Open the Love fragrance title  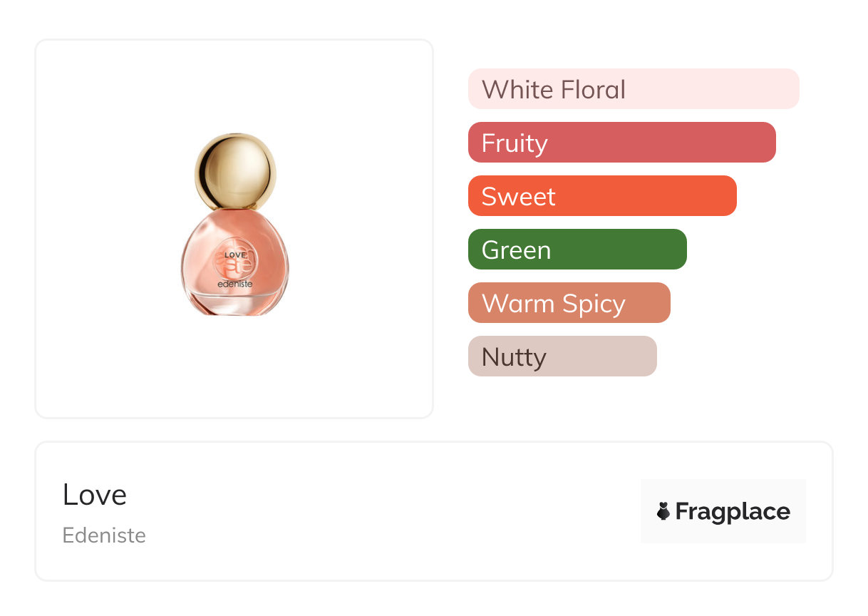tap(95, 495)
